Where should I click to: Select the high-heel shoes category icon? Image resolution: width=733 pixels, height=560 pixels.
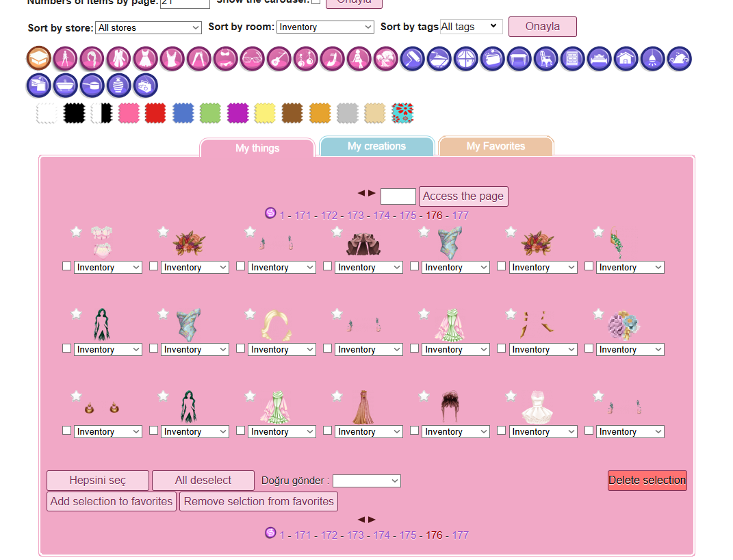333,59
